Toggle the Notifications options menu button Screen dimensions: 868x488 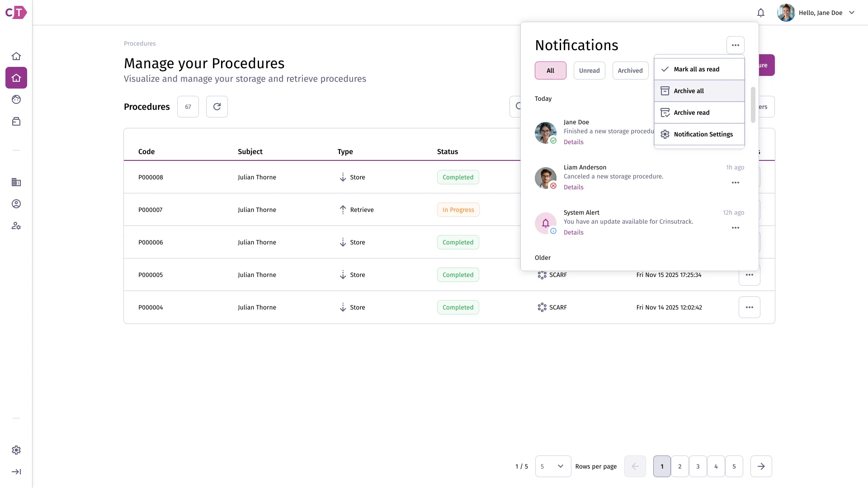coord(736,45)
